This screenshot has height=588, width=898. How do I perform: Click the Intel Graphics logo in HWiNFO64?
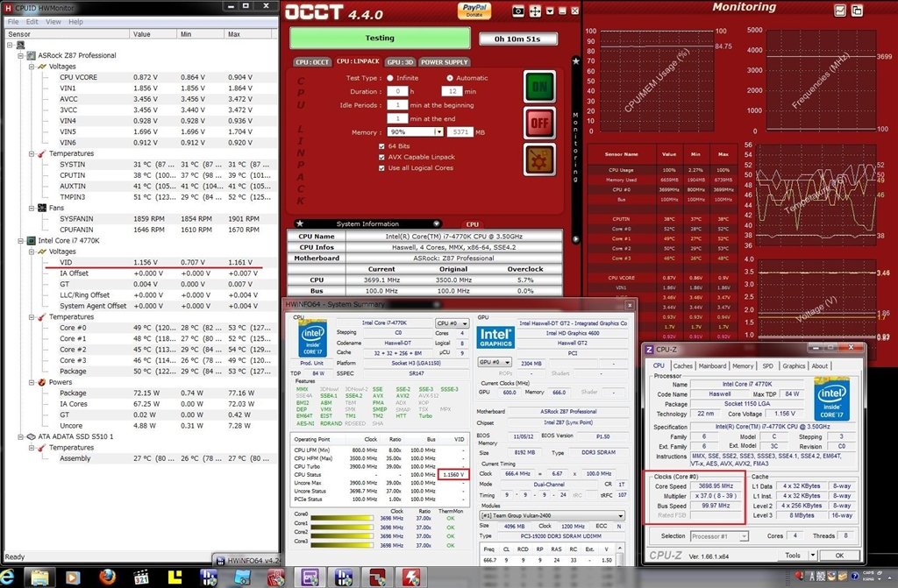point(495,337)
